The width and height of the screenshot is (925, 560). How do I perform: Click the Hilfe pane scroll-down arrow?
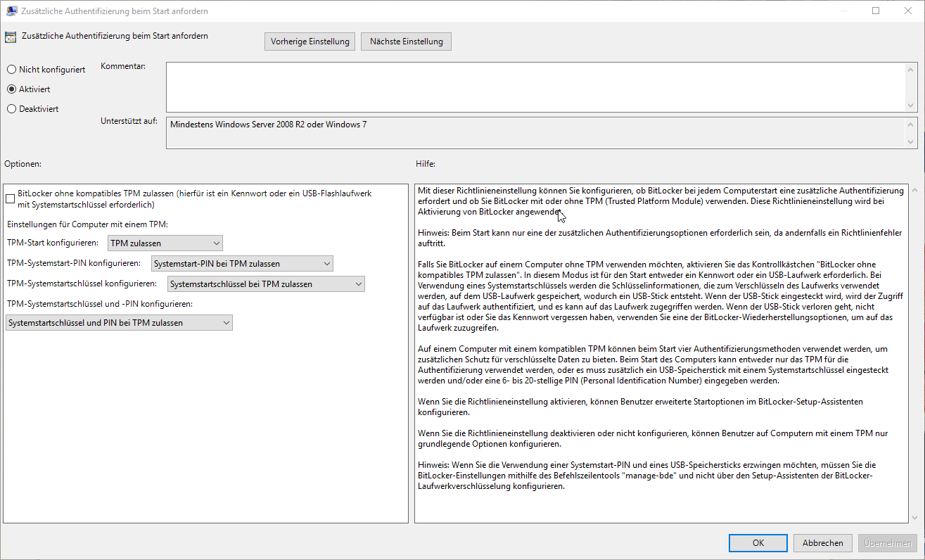click(914, 517)
